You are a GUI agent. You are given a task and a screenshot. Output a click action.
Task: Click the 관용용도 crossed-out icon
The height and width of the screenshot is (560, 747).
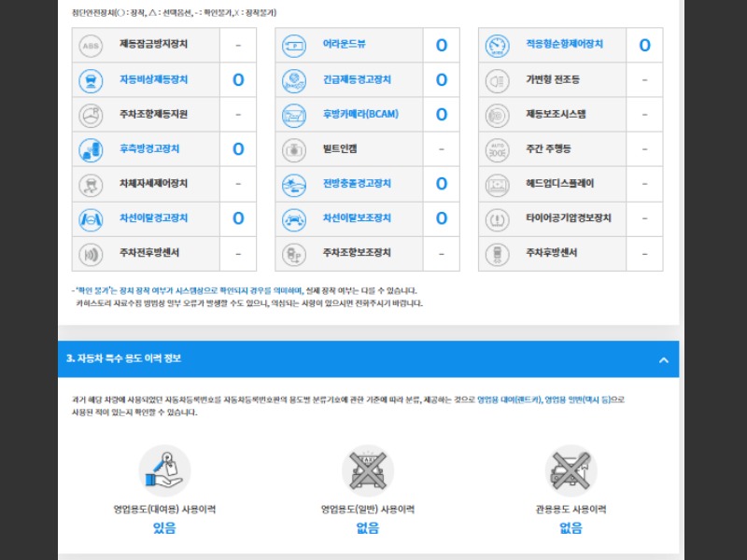pyautogui.click(x=572, y=470)
